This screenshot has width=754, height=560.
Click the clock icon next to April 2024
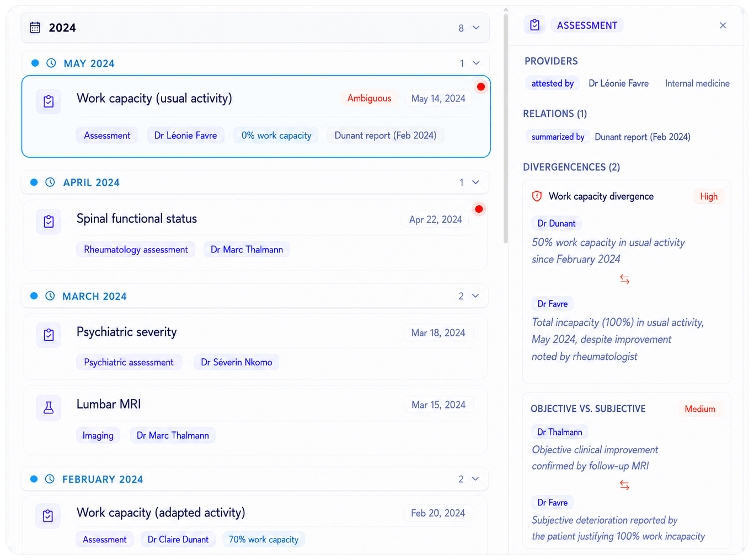50,182
